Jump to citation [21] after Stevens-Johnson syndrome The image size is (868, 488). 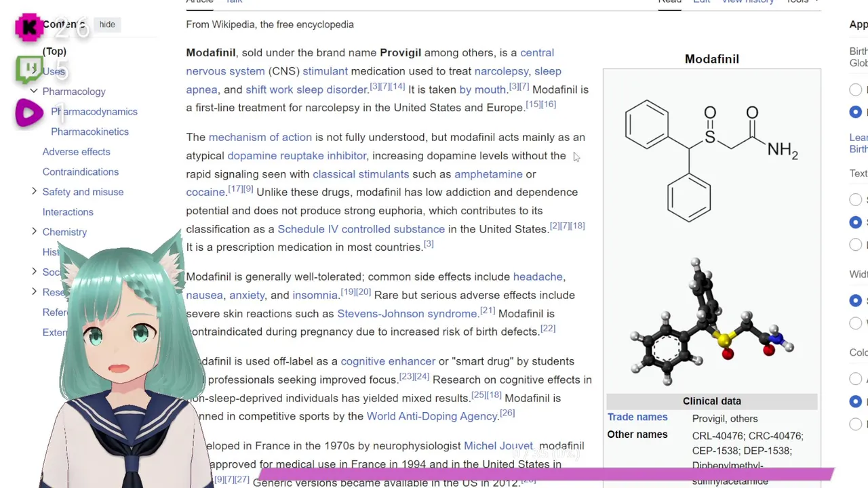tap(488, 310)
